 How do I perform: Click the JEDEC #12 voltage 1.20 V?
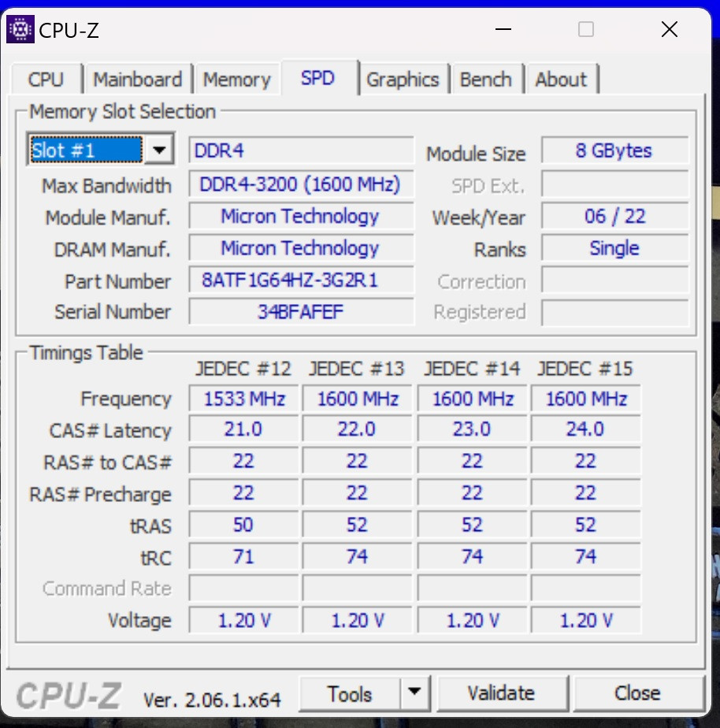[243, 620]
